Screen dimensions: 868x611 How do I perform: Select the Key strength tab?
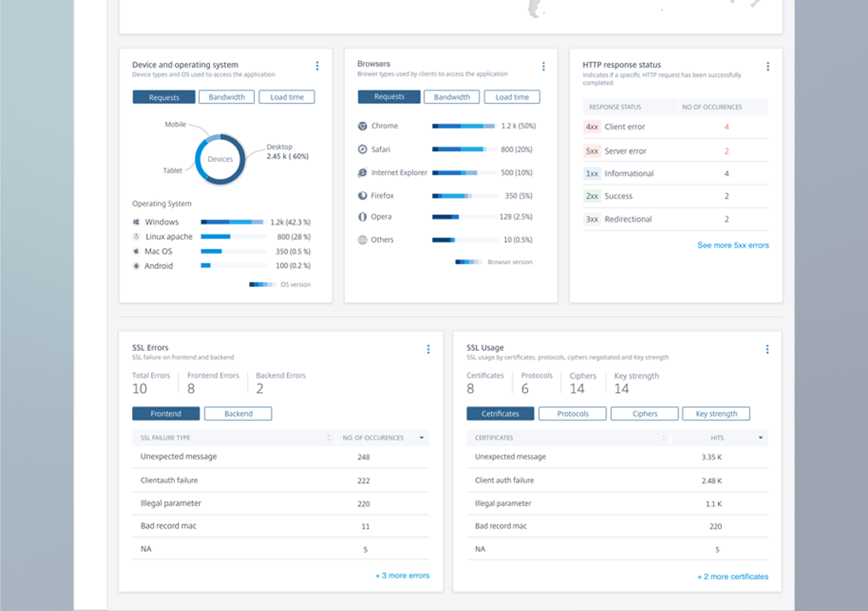pos(716,414)
